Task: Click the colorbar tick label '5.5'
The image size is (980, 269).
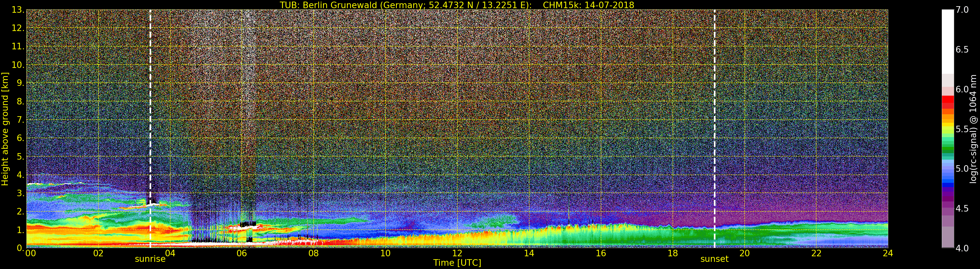Action: coord(962,129)
